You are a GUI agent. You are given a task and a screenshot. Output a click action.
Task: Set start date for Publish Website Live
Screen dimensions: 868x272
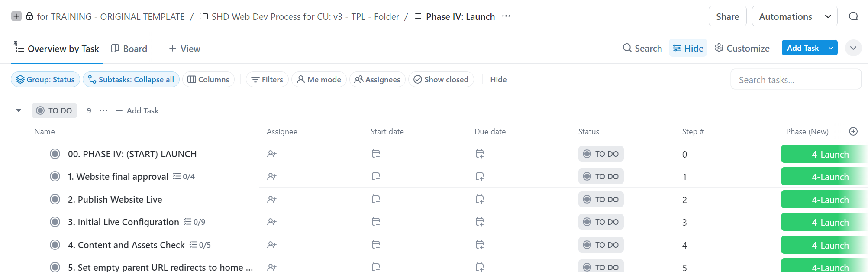(376, 199)
